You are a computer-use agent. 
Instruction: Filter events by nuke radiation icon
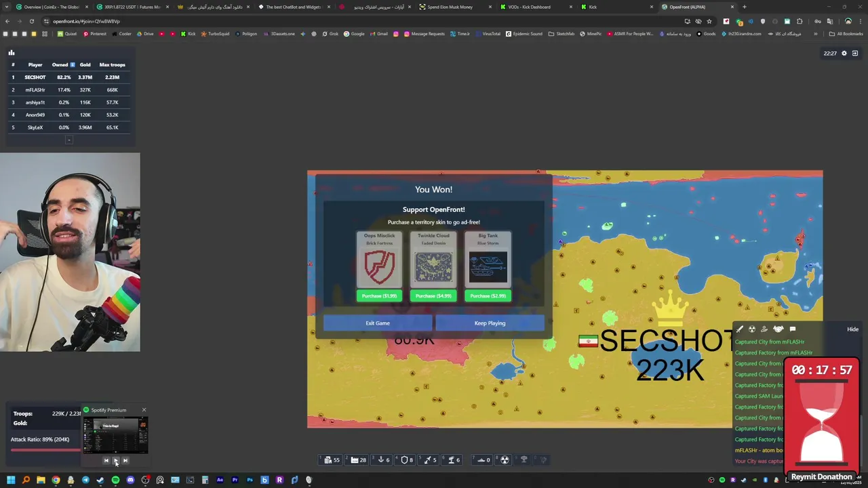[752, 329]
